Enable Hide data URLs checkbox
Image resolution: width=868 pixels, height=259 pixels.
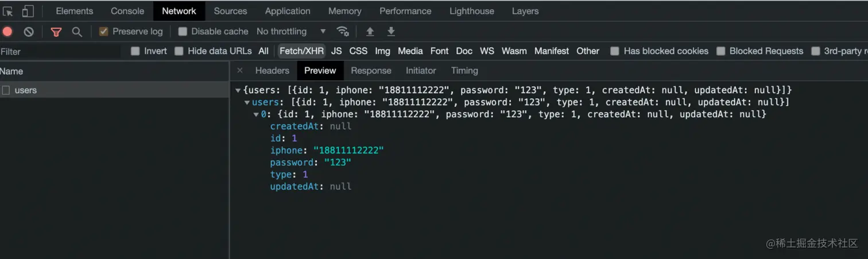(179, 51)
